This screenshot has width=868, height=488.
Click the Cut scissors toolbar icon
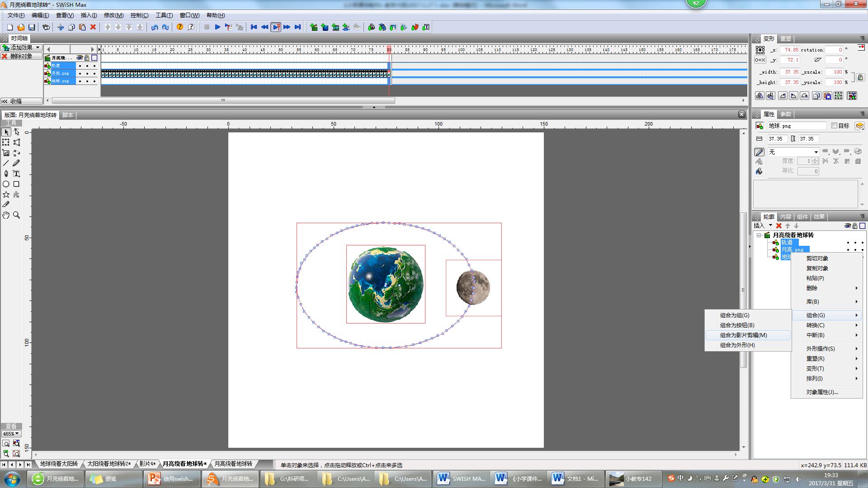point(61,27)
